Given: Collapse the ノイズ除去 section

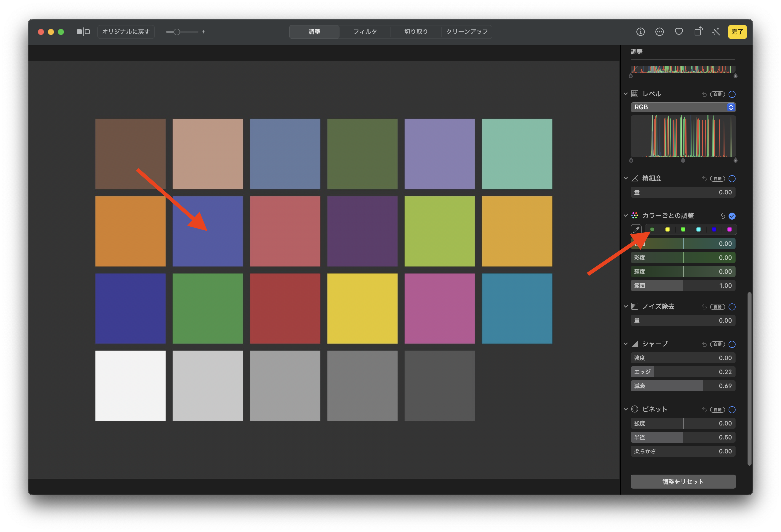Looking at the screenshot, I should point(625,307).
